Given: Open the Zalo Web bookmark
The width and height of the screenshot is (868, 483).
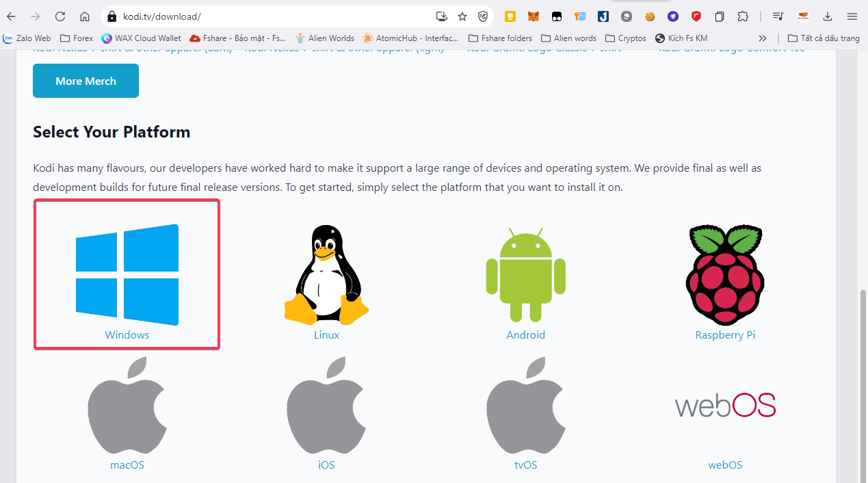Looking at the screenshot, I should click(x=27, y=38).
